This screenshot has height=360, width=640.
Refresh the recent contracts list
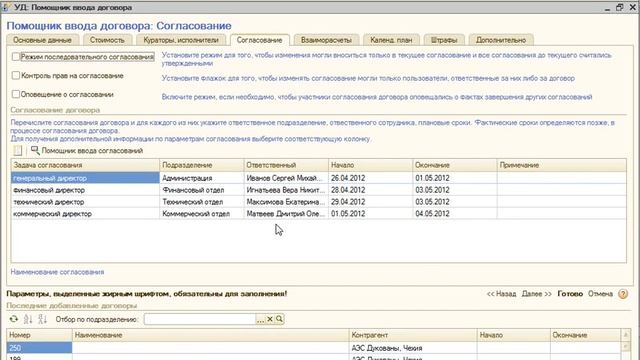click(14, 319)
